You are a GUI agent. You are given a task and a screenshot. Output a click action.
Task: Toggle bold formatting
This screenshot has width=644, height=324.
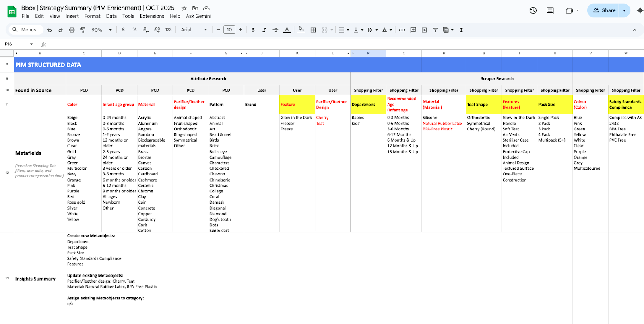[x=253, y=30]
